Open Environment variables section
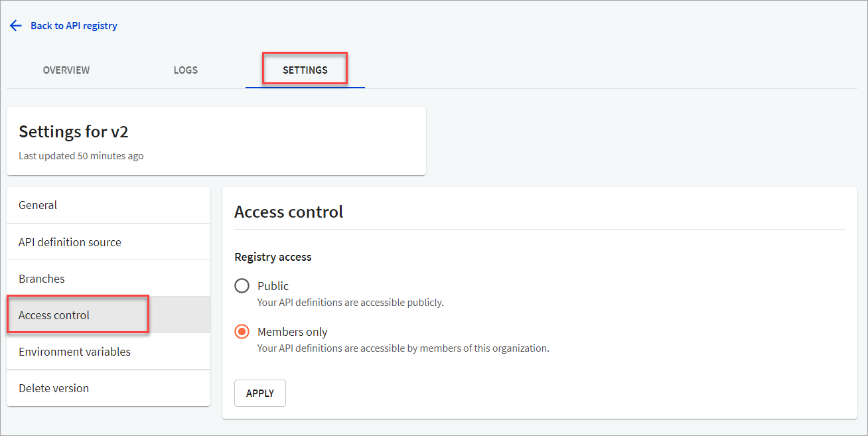The height and width of the screenshot is (436, 868). pos(108,352)
